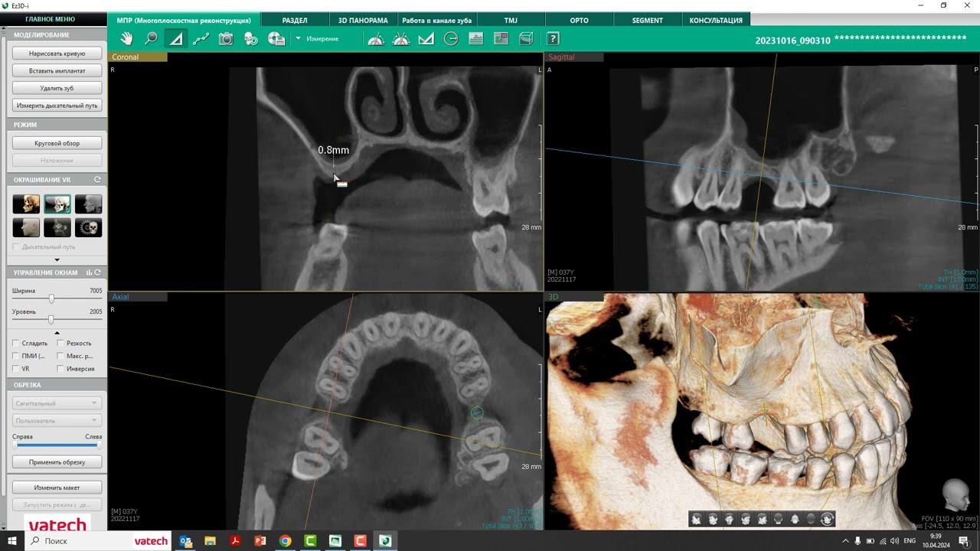This screenshot has height=551, width=980.
Task: Select the highlighted white skull VR preset
Action: (x=57, y=204)
